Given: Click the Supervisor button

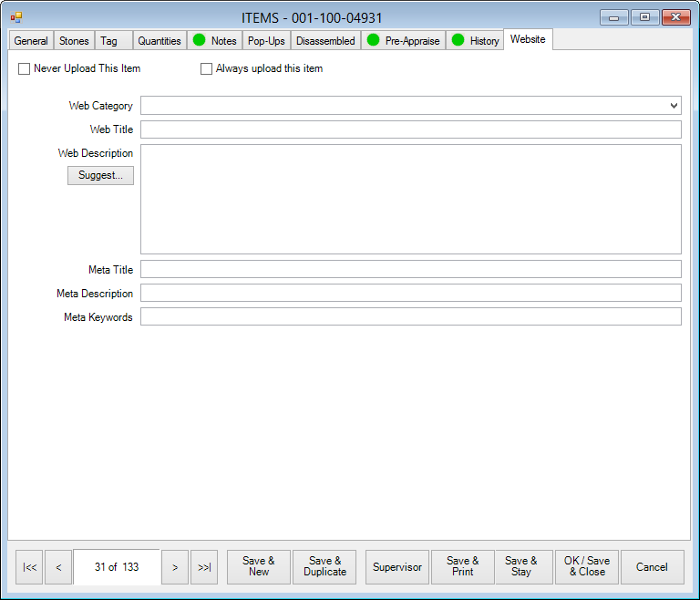Looking at the screenshot, I should pos(397,567).
